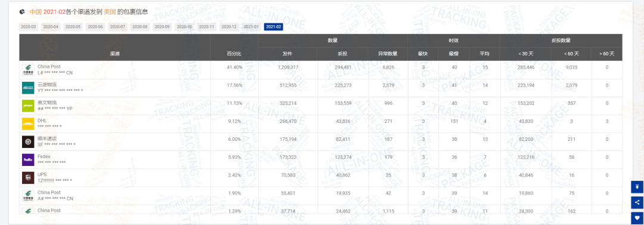Select the active 2021-02 month tab
The image size is (644, 225).
pyautogui.click(x=274, y=27)
